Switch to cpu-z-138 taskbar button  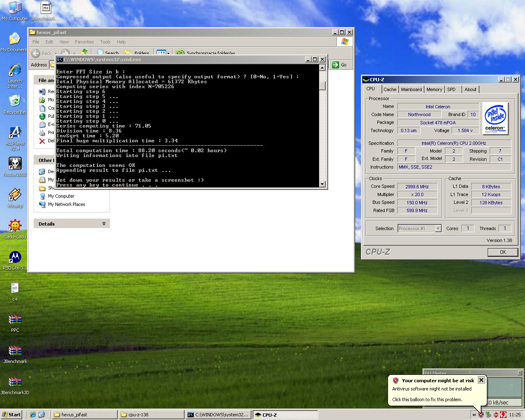pos(151,415)
